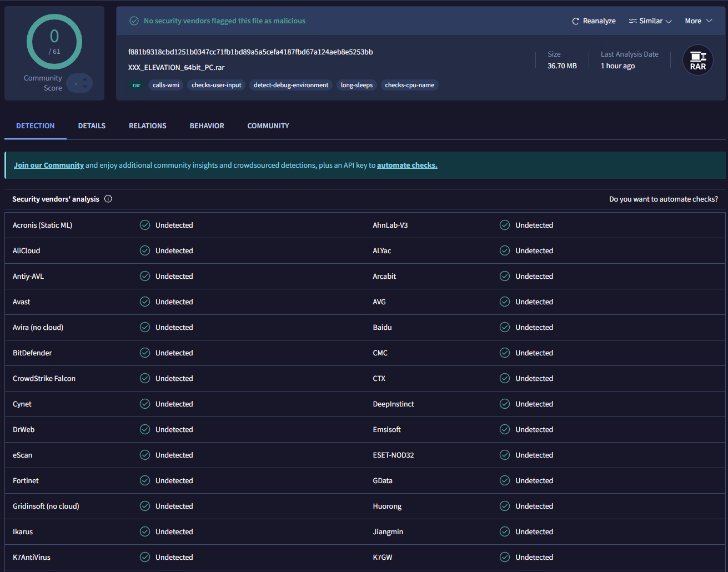Click the check icon in the Avast row
The width and height of the screenshot is (728, 572).
[145, 302]
